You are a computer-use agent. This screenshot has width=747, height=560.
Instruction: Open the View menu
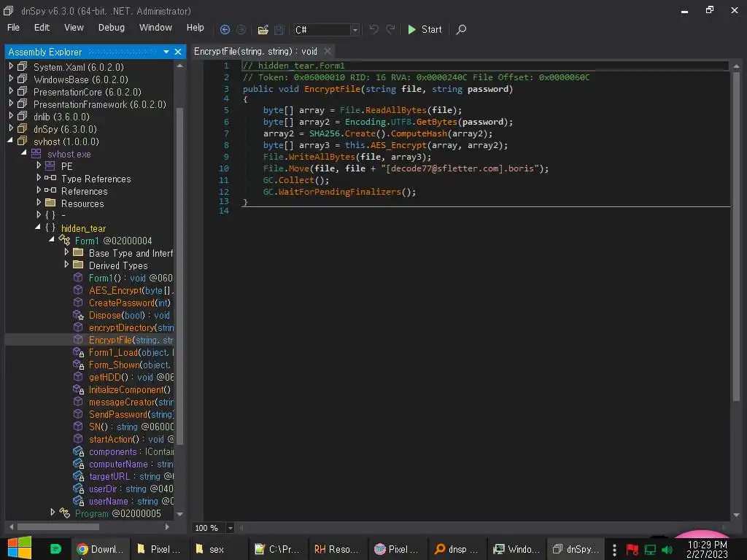(x=74, y=28)
